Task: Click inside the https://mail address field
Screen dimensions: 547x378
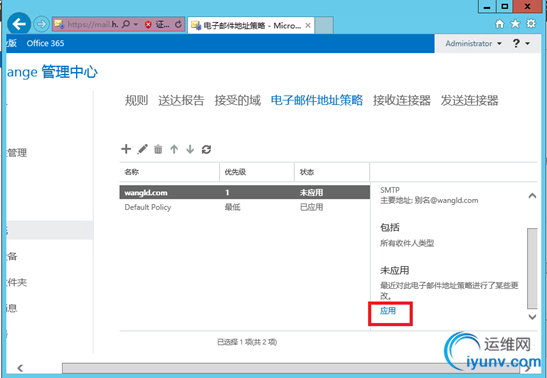Action: tap(92, 24)
